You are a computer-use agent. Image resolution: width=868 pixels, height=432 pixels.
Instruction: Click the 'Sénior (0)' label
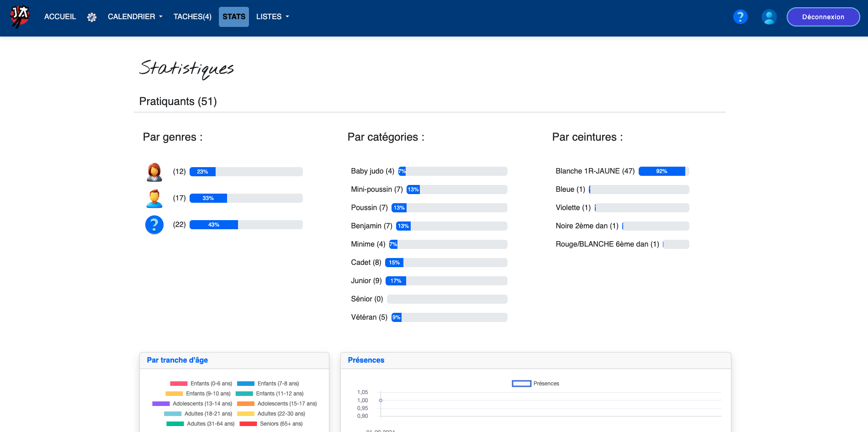367,299
